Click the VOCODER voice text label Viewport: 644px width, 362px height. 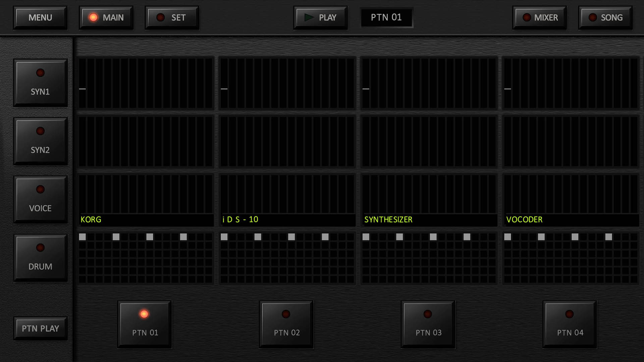point(524,220)
